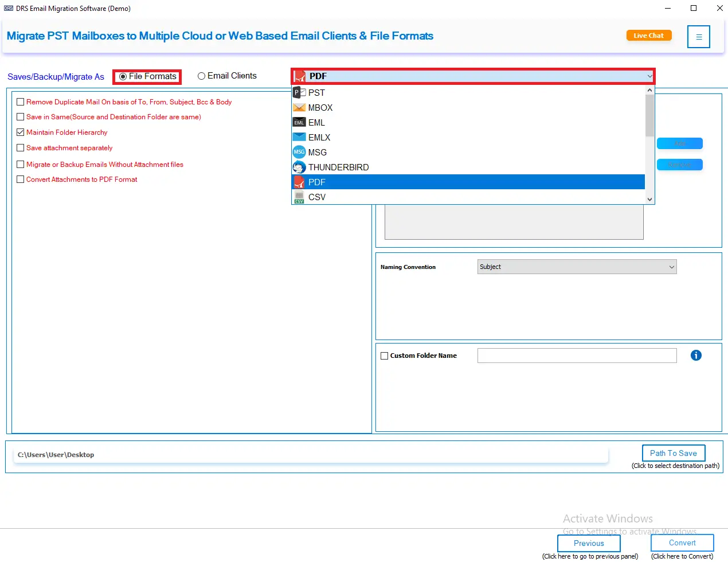Open the hamburger menu button

699,37
